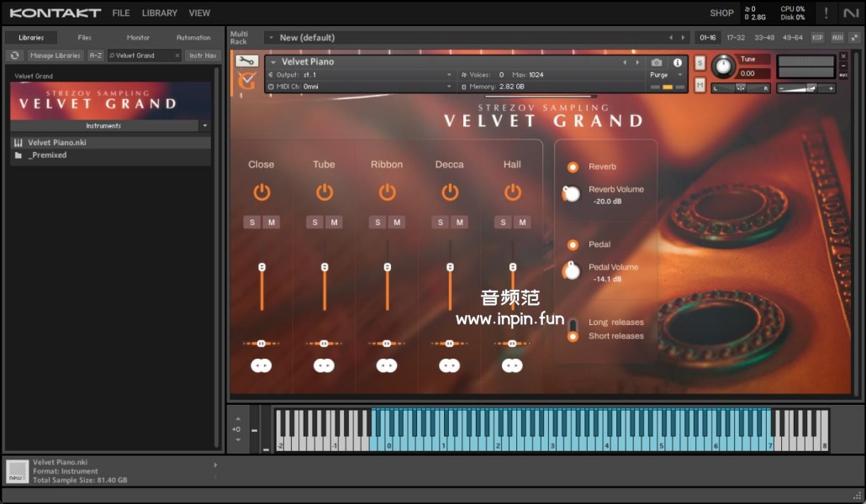Open the LIBRARY menu
866x504 pixels.
click(x=159, y=13)
